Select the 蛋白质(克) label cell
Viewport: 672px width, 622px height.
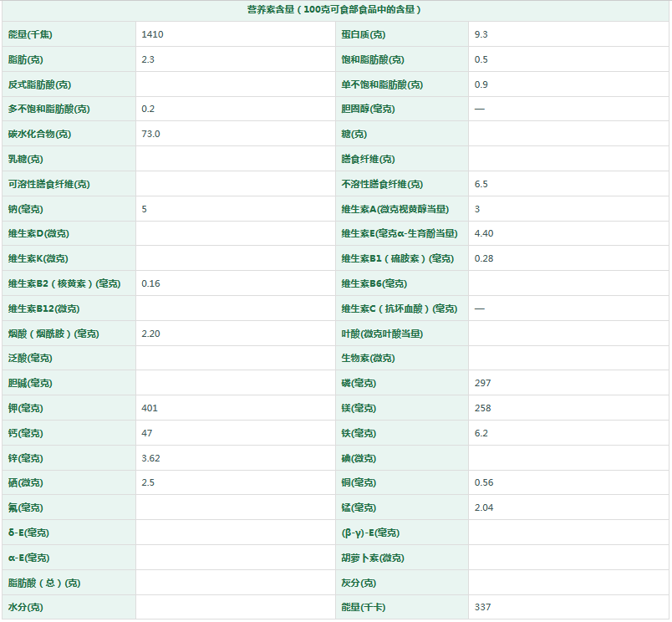(x=364, y=35)
